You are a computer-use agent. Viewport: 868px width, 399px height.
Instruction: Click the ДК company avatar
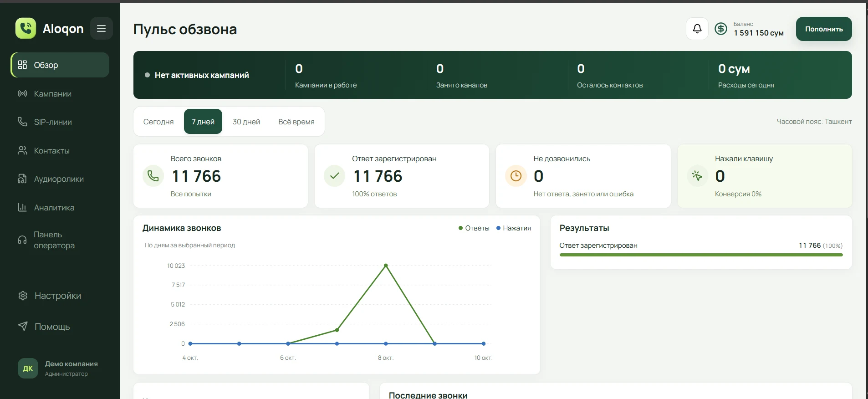[x=28, y=368]
